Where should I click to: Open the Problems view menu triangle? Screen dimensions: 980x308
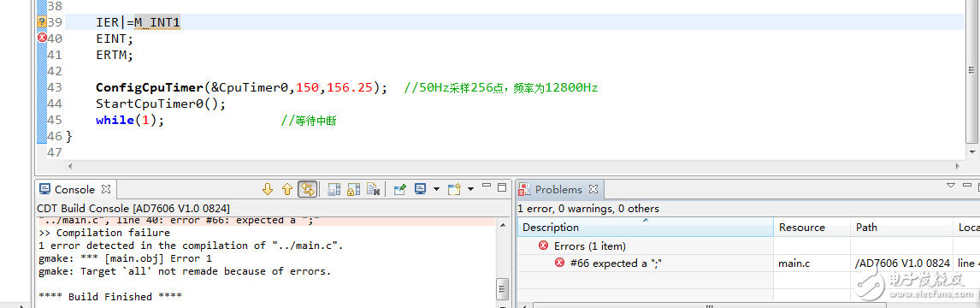click(x=951, y=186)
